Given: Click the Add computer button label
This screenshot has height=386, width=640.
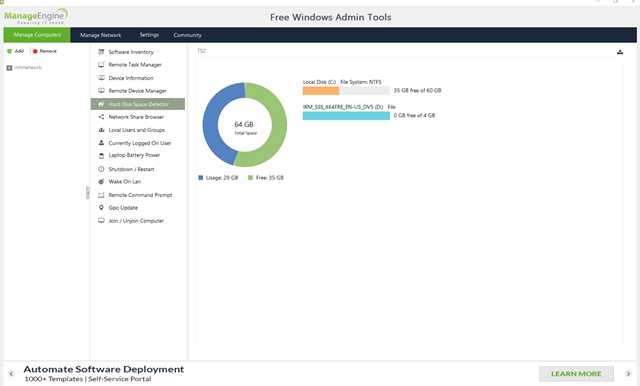Looking at the screenshot, I should point(19,51).
